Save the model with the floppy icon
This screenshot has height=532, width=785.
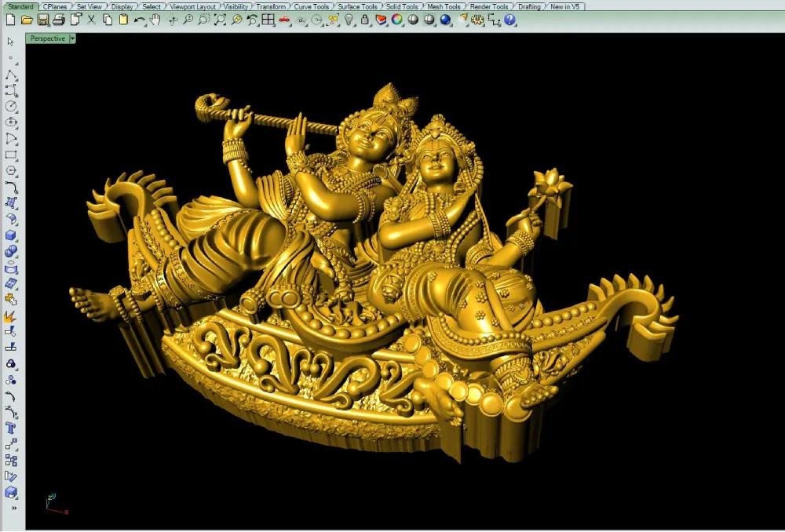[43, 20]
